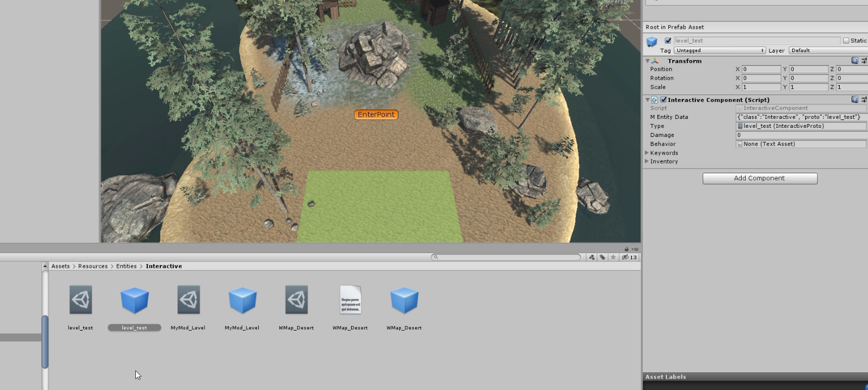Click the Asset Labels header
The width and height of the screenshot is (868, 390).
666,377
